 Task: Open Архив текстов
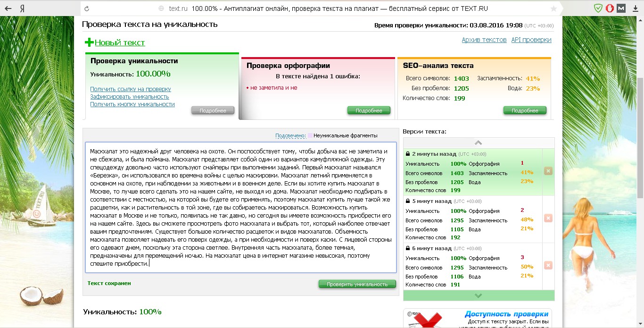pyautogui.click(x=484, y=40)
